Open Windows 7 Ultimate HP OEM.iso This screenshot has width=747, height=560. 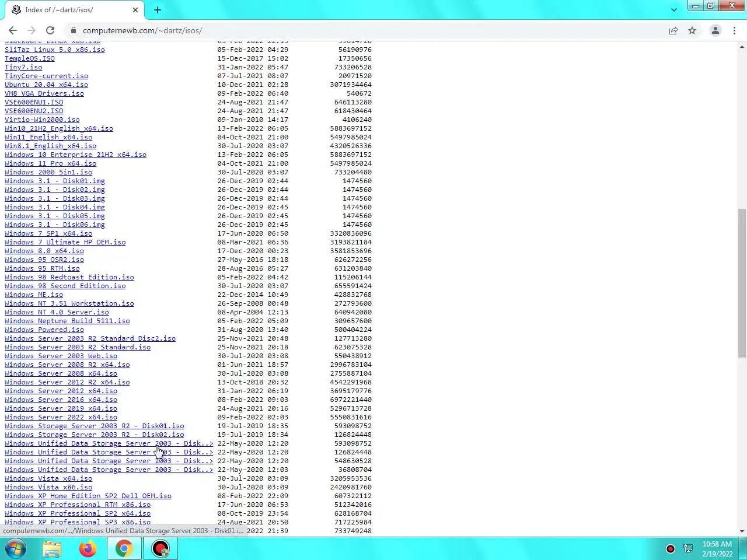pos(65,242)
